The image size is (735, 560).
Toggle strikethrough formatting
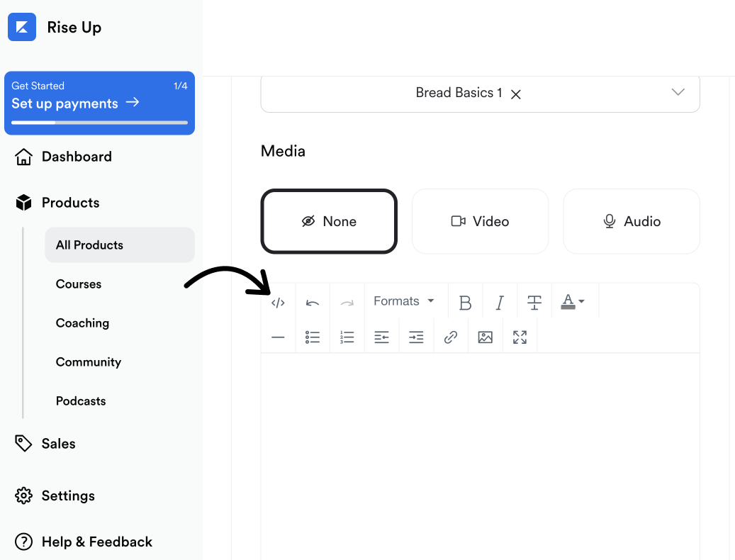tap(534, 302)
